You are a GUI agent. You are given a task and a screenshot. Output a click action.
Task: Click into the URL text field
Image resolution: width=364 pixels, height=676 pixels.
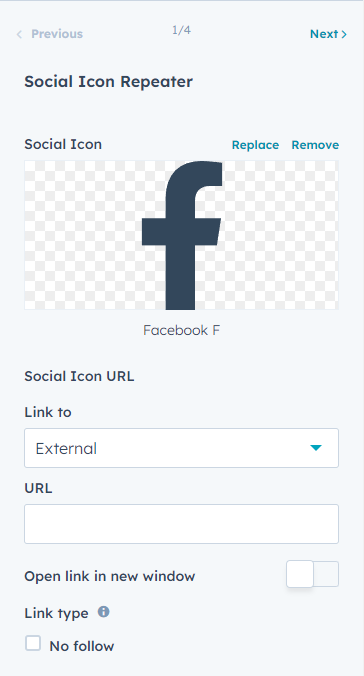pyautogui.click(x=182, y=524)
